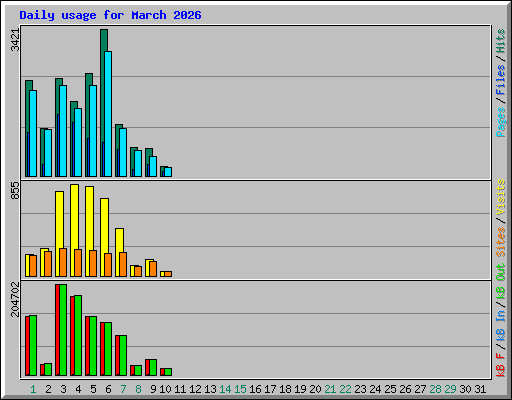The width and height of the screenshot is (512, 400).
Task: Click day 28 on the x-axis
Action: [435, 389]
